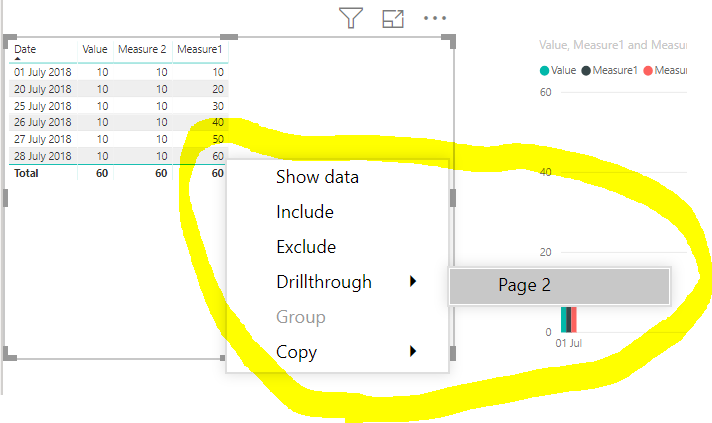This screenshot has width=712, height=423.
Task: Select the '27 July 2018' date cell
Action: tap(42, 139)
